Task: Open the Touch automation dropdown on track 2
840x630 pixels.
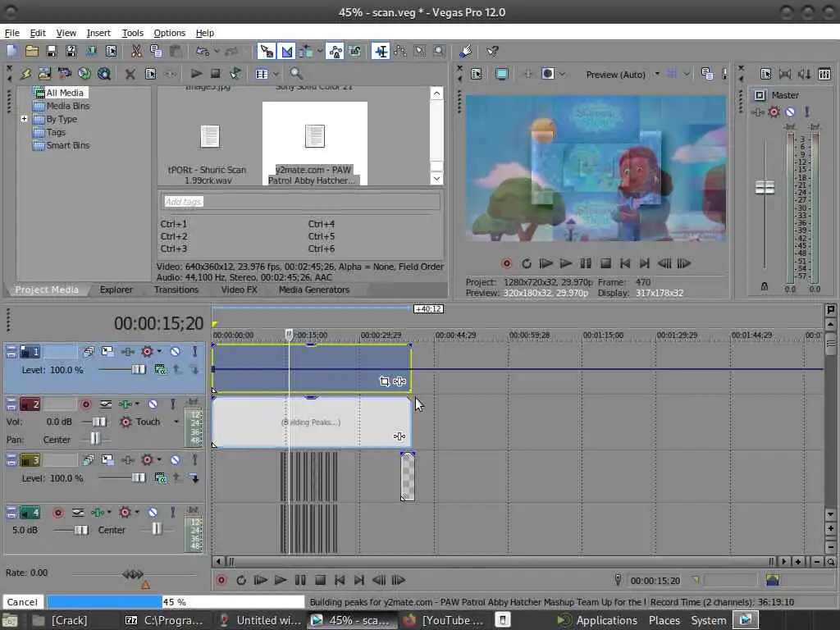Action: pyautogui.click(x=177, y=422)
